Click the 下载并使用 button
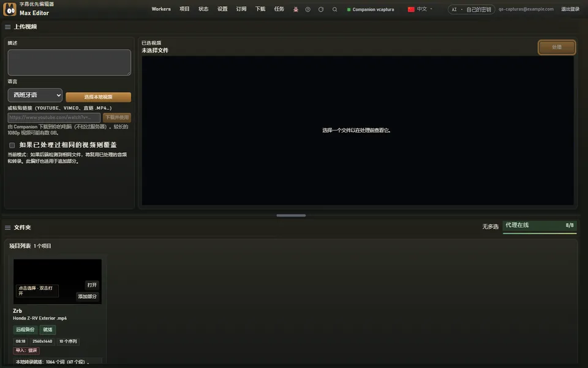Screen dimensions: 588x368 pos(117,118)
